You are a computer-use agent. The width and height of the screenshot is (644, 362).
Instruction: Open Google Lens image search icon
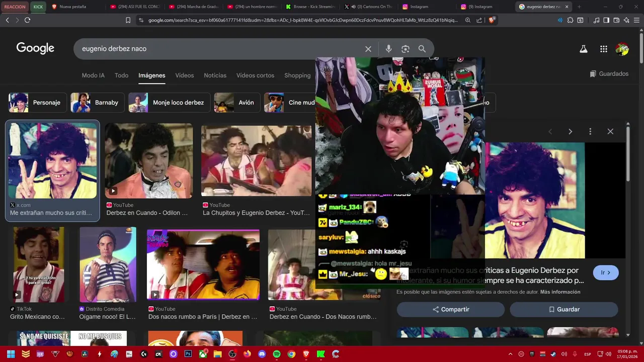[x=406, y=49]
